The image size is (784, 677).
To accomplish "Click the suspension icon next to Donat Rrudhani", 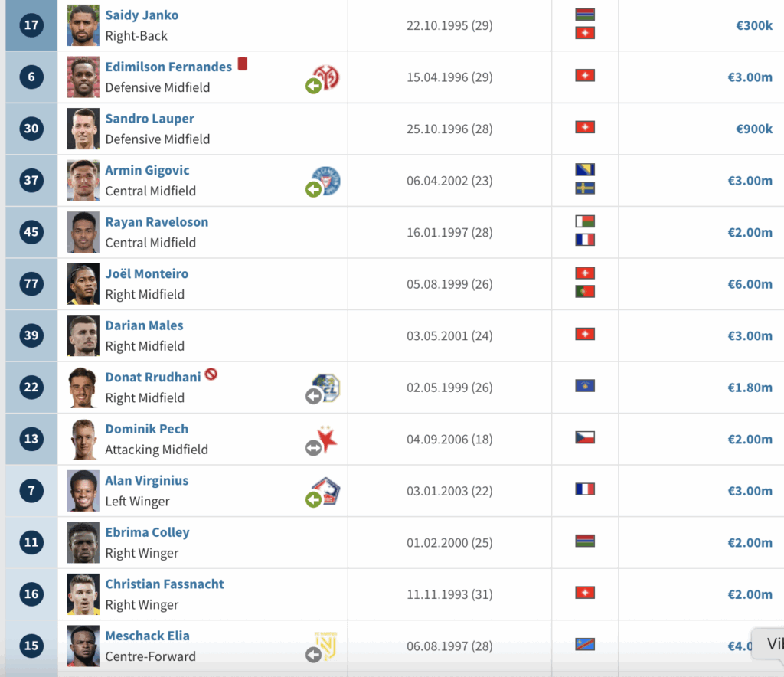I will pos(211,374).
